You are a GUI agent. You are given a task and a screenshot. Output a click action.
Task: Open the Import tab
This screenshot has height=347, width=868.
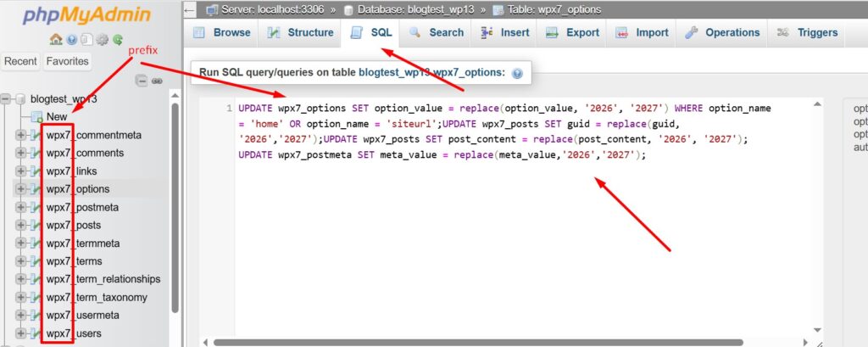(x=643, y=33)
